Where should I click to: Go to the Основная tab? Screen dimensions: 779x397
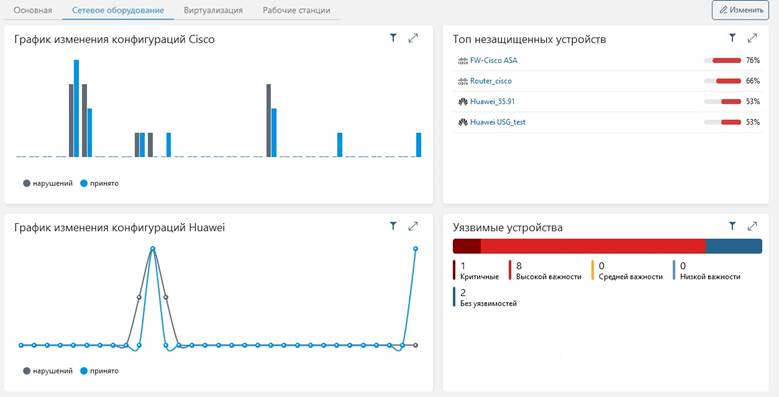pyautogui.click(x=33, y=10)
